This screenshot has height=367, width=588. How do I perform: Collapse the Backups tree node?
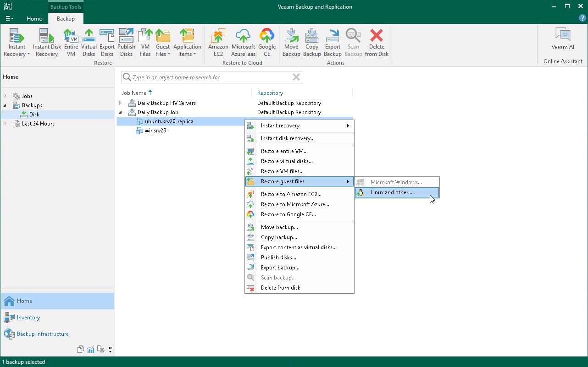pyautogui.click(x=5, y=105)
